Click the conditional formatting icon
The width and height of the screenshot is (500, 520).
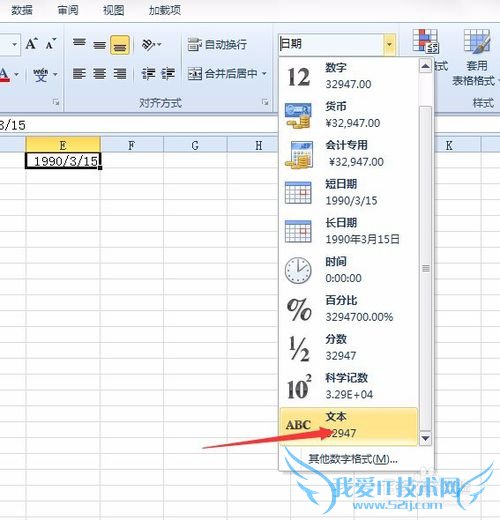pos(425,41)
